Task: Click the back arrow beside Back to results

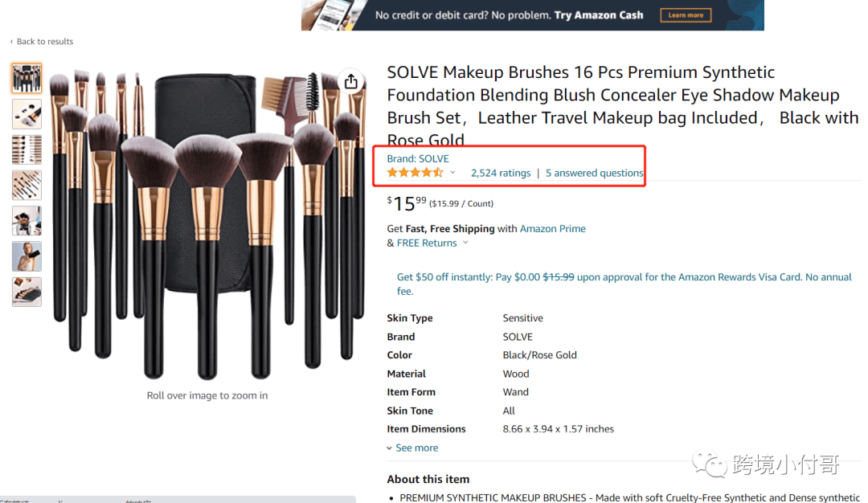Action: [11, 42]
